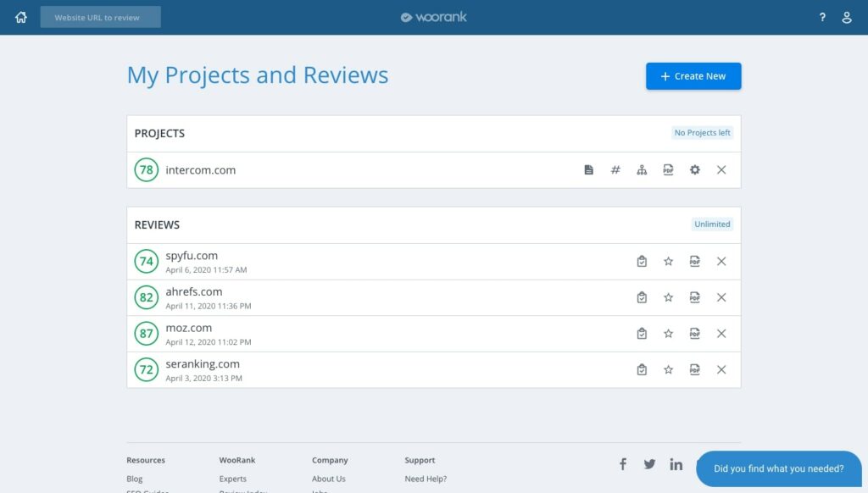Click the seranking.com score 72 circle
This screenshot has height=493, width=868.
(146, 369)
